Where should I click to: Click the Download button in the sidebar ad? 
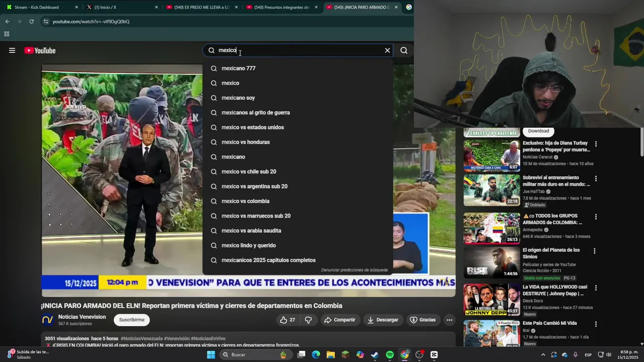(538, 131)
